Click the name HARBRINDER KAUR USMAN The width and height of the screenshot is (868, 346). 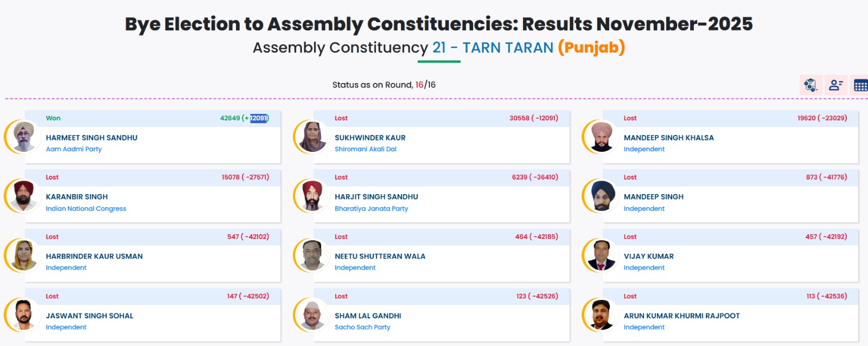(x=94, y=256)
